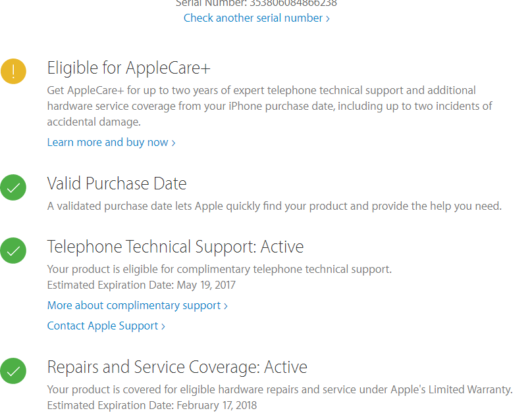Follow the Learn more and buy now link

(x=111, y=142)
